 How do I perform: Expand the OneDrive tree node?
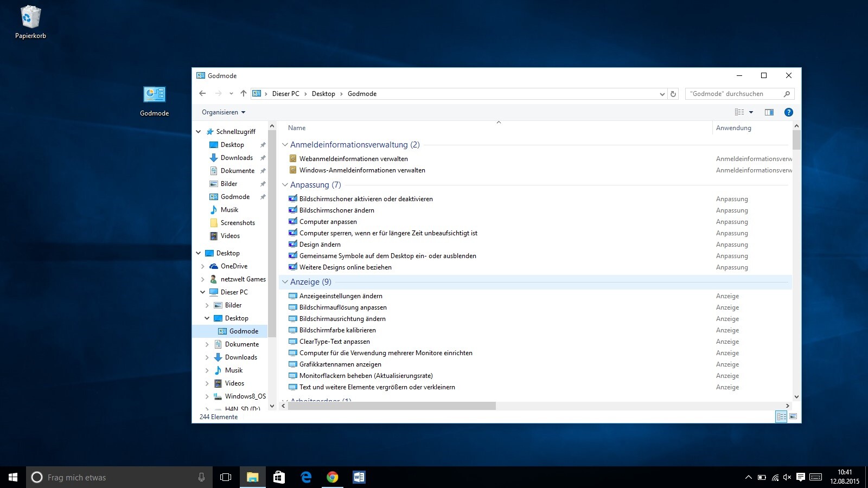click(203, 266)
